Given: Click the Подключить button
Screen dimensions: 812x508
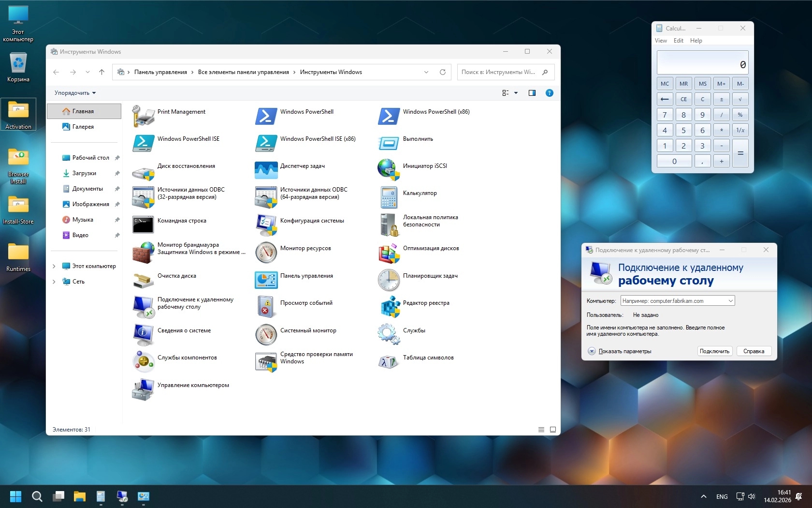Looking at the screenshot, I should click(x=714, y=351).
